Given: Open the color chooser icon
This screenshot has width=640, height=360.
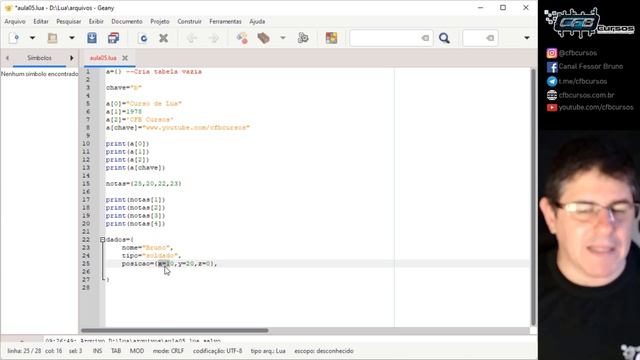Looking at the screenshot, I should point(331,38).
